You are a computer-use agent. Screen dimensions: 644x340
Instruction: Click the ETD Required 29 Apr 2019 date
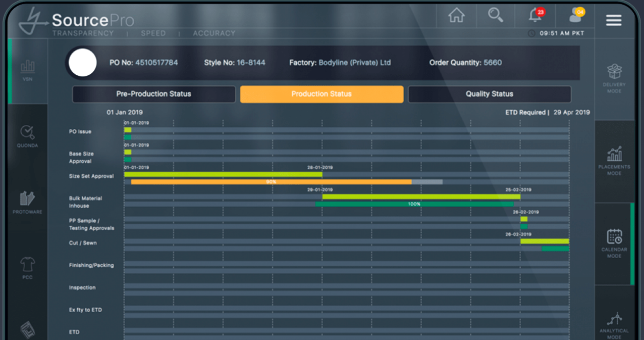point(548,112)
